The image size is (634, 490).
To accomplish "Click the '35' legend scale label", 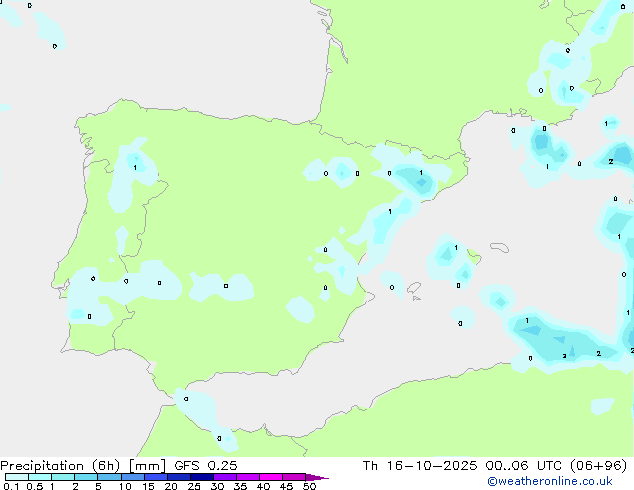I will point(240,486).
